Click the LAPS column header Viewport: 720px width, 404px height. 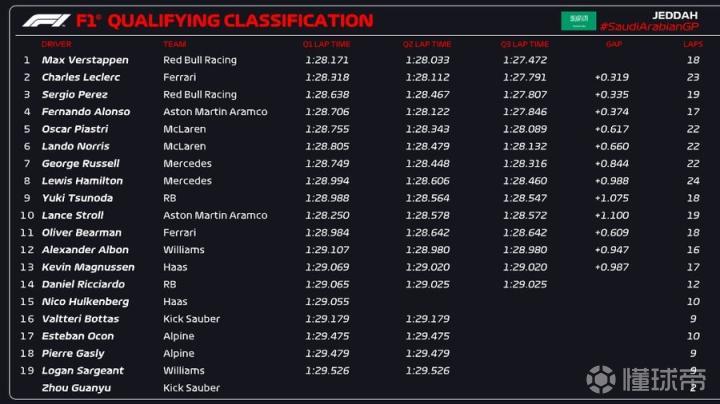[692, 44]
